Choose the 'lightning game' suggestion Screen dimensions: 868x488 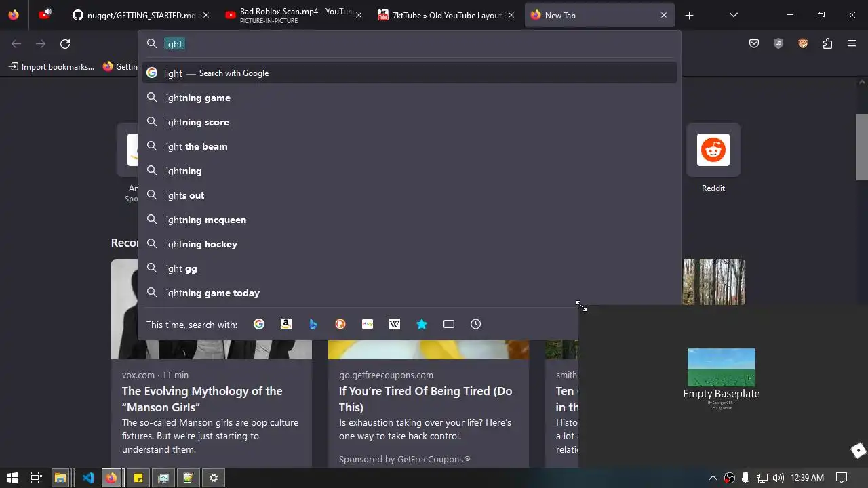[x=410, y=98]
